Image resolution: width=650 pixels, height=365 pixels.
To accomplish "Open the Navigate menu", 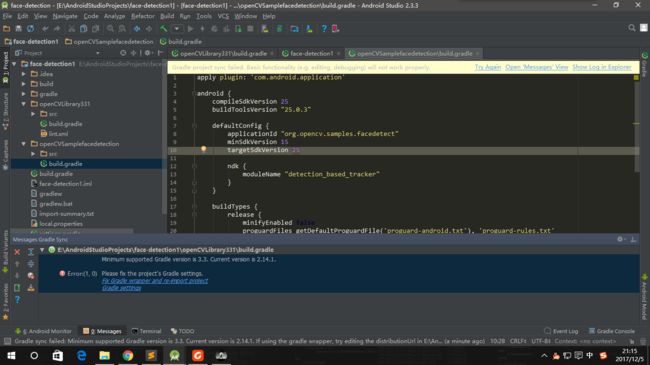I will (x=65, y=16).
